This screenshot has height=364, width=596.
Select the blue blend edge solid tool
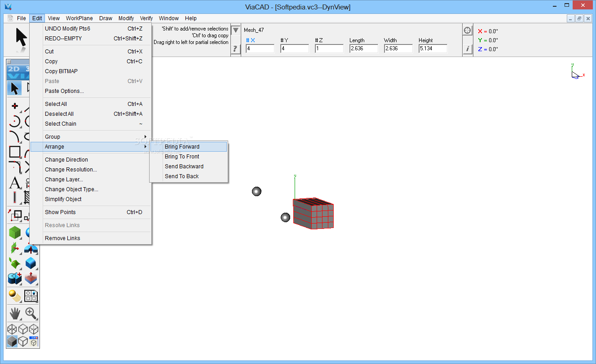click(x=31, y=263)
